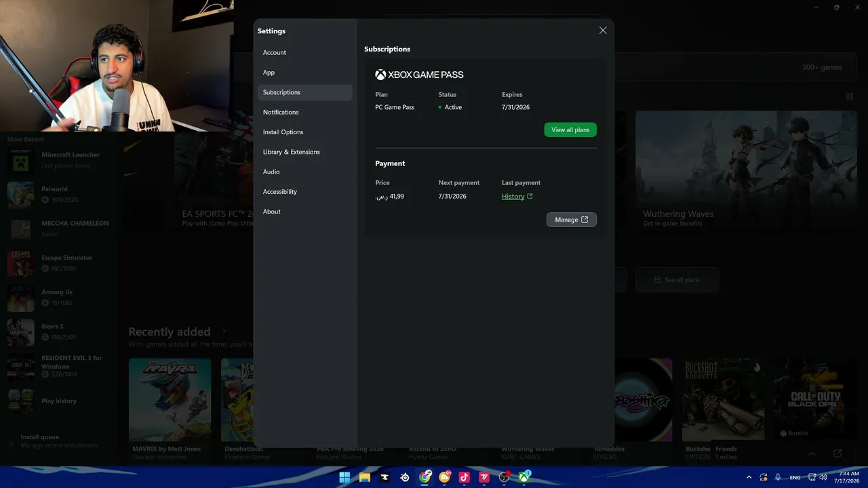Open Google Chrome from the taskbar
Image resolution: width=868 pixels, height=488 pixels.
[x=425, y=477]
